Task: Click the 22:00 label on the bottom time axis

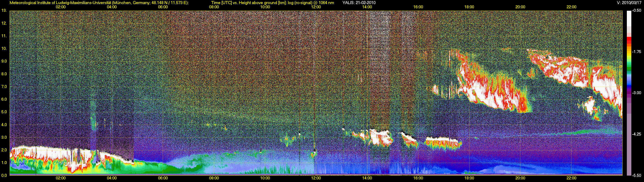Action: [x=571, y=178]
